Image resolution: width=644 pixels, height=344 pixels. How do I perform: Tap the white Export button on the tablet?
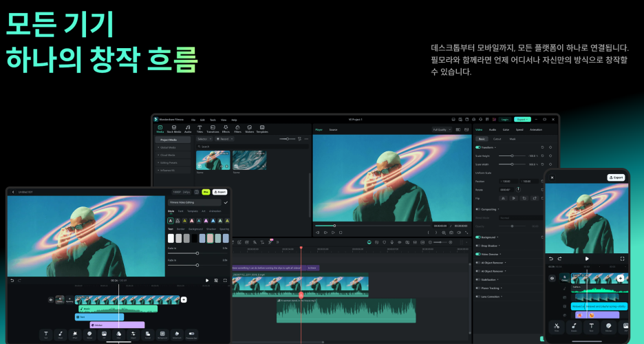coord(219,192)
